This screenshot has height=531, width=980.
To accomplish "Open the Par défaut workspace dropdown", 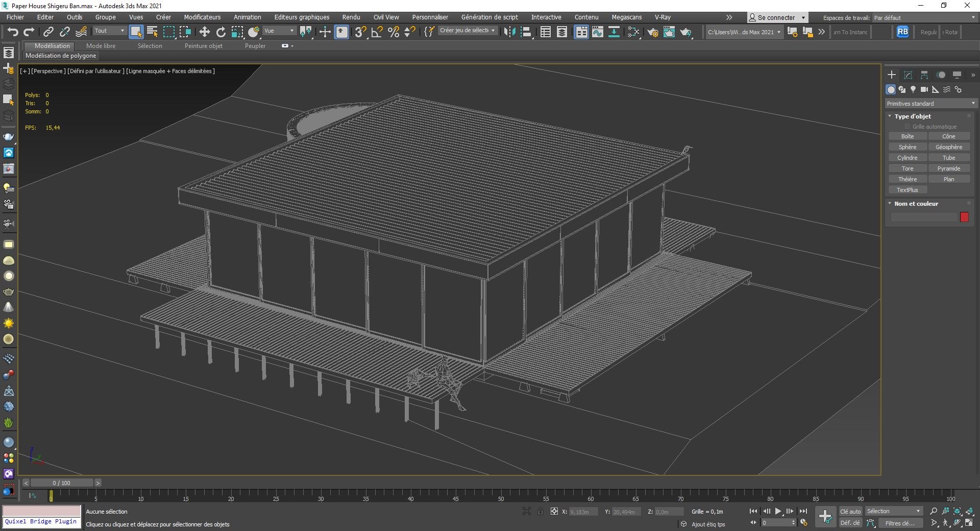I will 924,17.
